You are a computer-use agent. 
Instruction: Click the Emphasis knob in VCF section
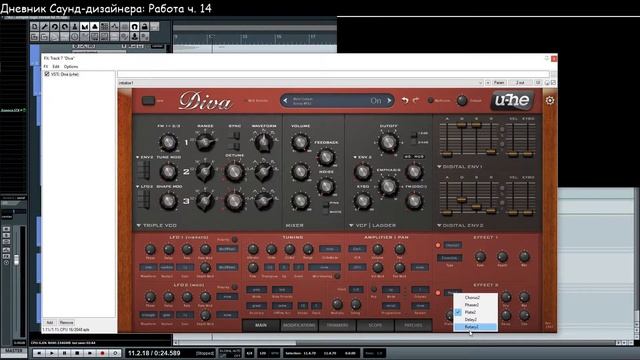[388, 186]
